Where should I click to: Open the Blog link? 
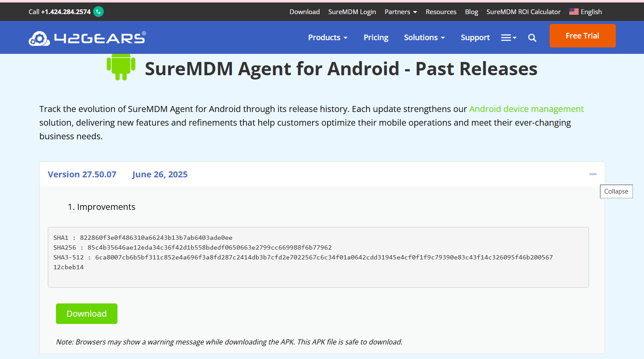[x=471, y=12]
